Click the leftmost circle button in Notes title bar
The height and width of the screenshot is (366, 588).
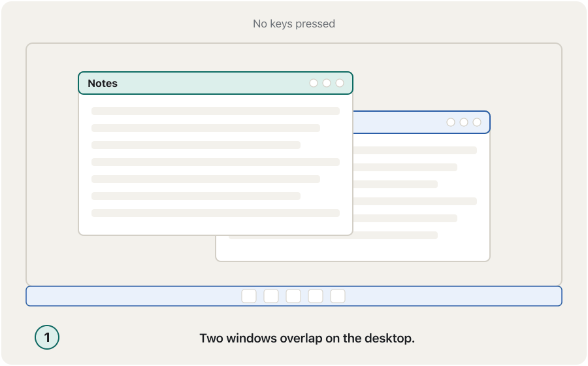(314, 83)
